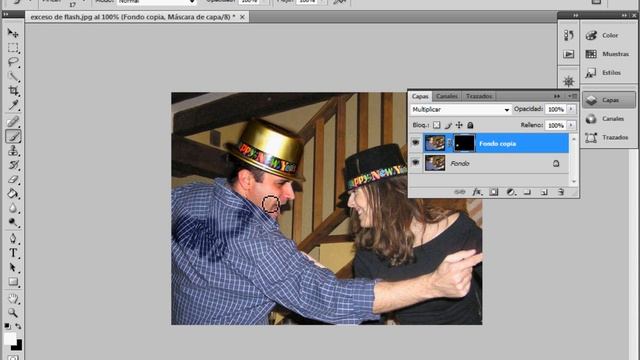
Task: Open the Opacidad slider arrow
Action: 571,109
